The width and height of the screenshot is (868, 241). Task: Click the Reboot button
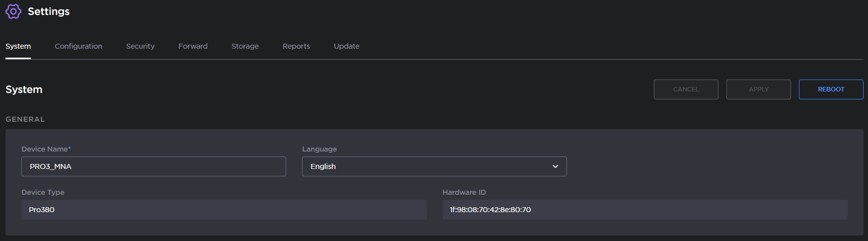click(831, 89)
